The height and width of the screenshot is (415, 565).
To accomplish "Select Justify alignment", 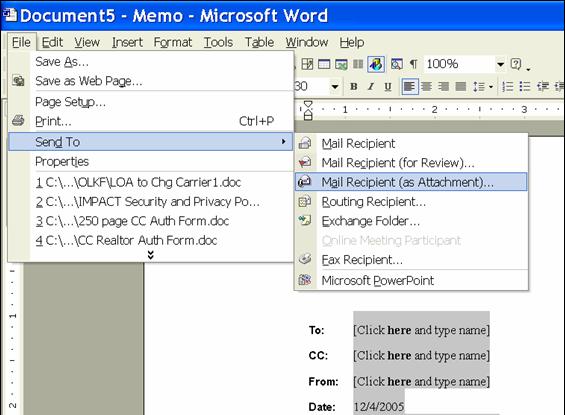I will click(461, 86).
